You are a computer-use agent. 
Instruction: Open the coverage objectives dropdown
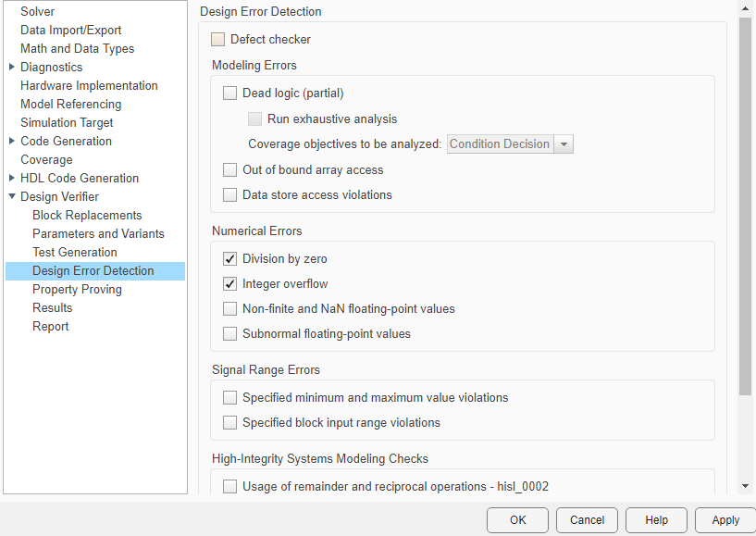(x=564, y=143)
